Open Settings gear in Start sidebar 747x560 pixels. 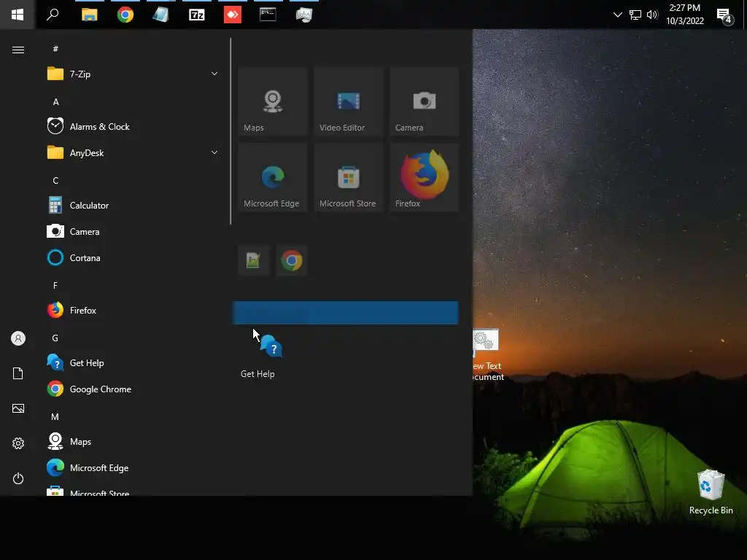(x=18, y=443)
